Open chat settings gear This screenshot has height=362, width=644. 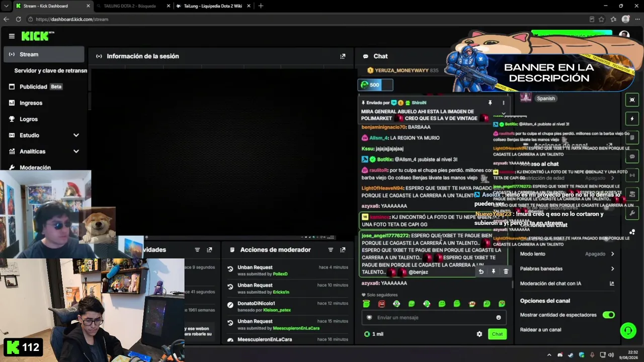pyautogui.click(x=479, y=334)
